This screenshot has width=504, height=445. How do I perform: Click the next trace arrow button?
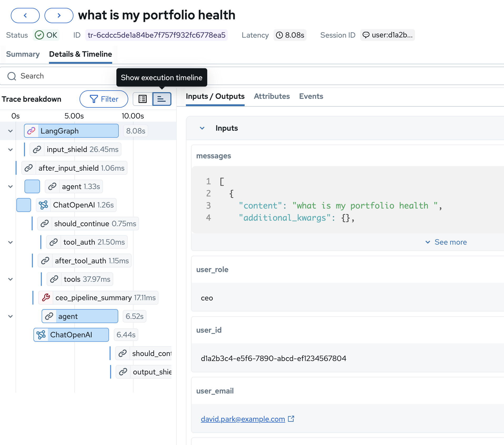pyautogui.click(x=59, y=16)
